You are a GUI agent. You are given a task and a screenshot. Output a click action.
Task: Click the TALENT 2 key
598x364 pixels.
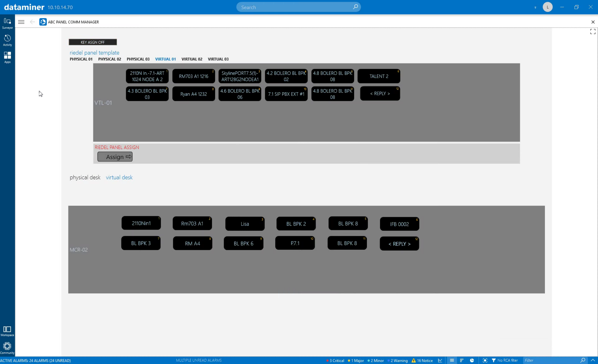pyautogui.click(x=379, y=76)
